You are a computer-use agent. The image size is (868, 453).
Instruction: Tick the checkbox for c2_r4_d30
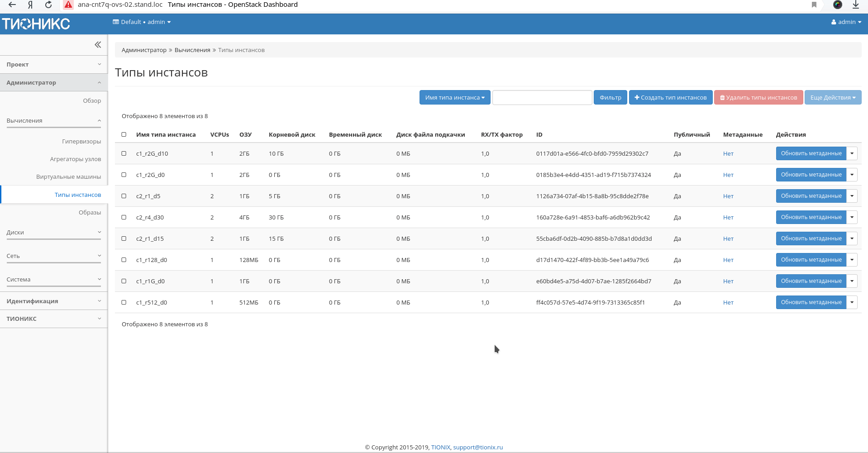click(x=124, y=217)
